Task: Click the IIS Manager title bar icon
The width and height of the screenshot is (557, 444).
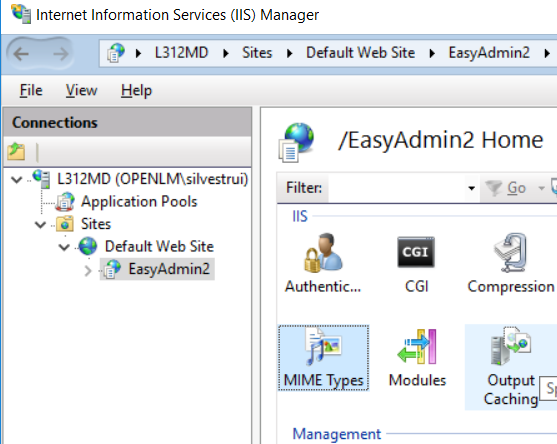Action: [x=21, y=14]
